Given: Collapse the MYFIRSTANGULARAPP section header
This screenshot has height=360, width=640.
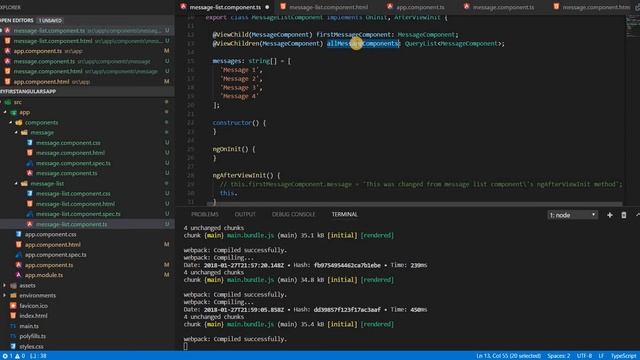Looking at the screenshot, I should tap(87, 92).
